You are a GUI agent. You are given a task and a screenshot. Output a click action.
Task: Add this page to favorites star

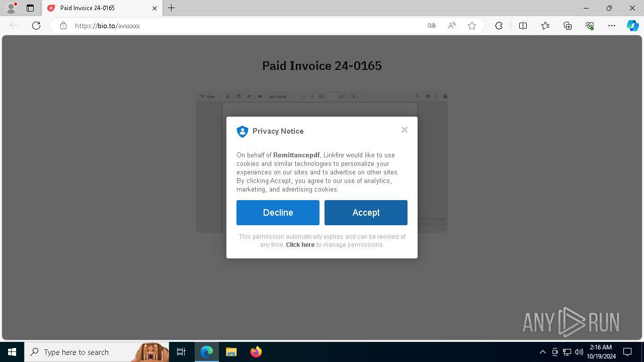pyautogui.click(x=472, y=26)
